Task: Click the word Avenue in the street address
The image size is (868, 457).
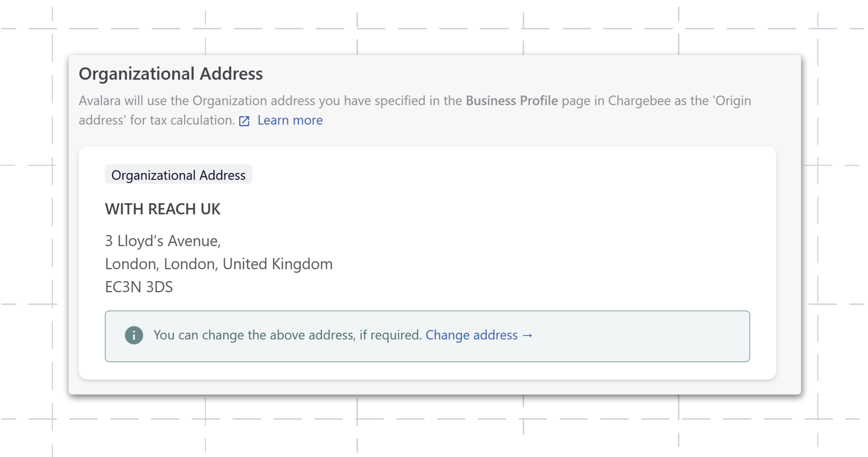Action: [194, 241]
